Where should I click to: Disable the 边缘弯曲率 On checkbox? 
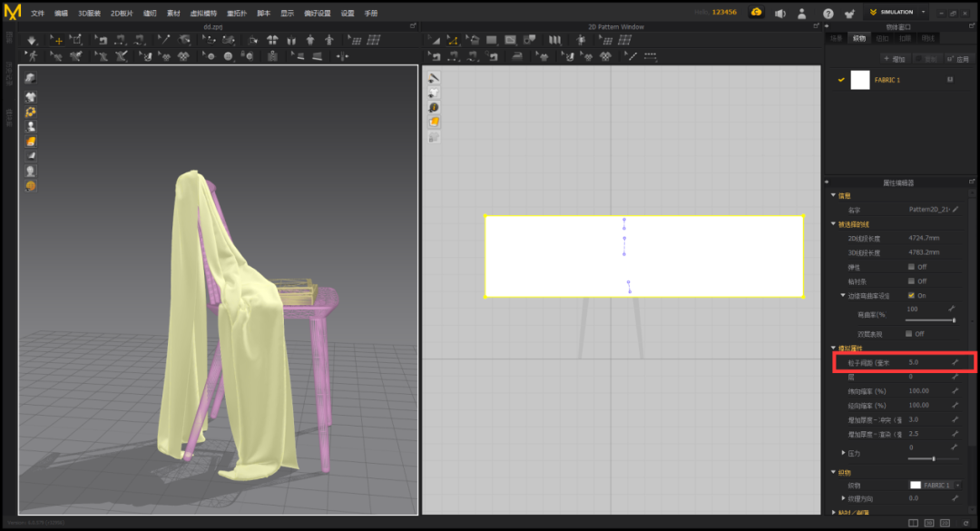click(911, 296)
